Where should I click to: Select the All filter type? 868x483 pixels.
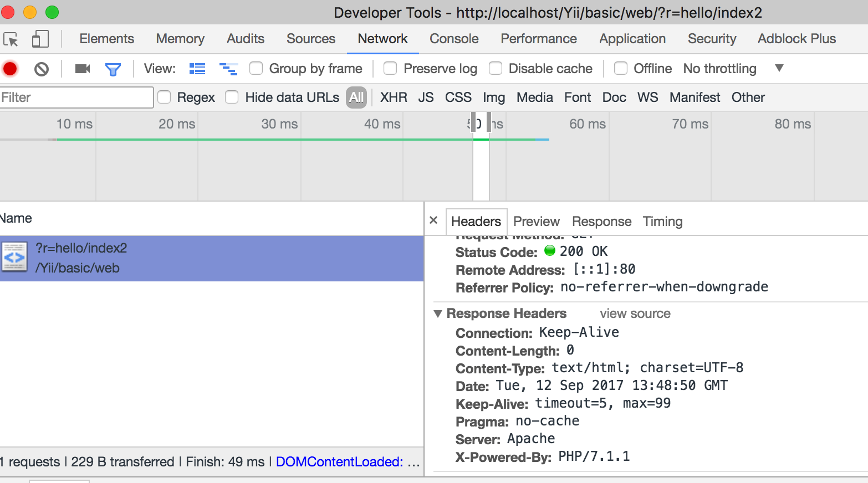pyautogui.click(x=356, y=97)
